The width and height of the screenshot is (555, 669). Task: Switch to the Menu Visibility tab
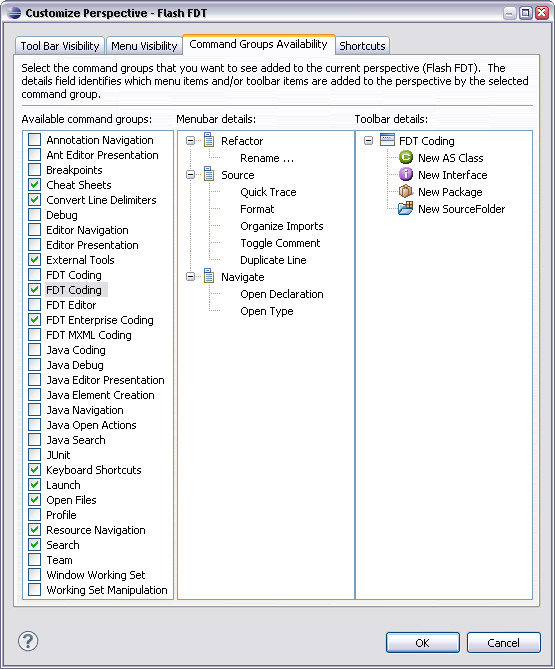coord(144,46)
